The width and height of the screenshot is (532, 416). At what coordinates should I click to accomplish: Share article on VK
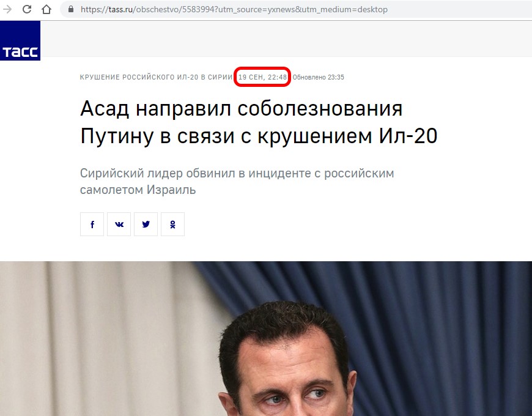coord(119,225)
